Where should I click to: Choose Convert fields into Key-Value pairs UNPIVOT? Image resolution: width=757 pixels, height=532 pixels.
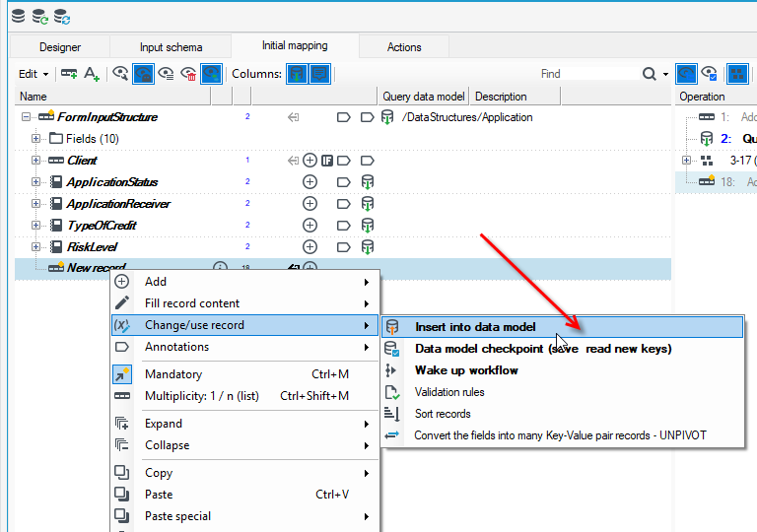pyautogui.click(x=563, y=435)
